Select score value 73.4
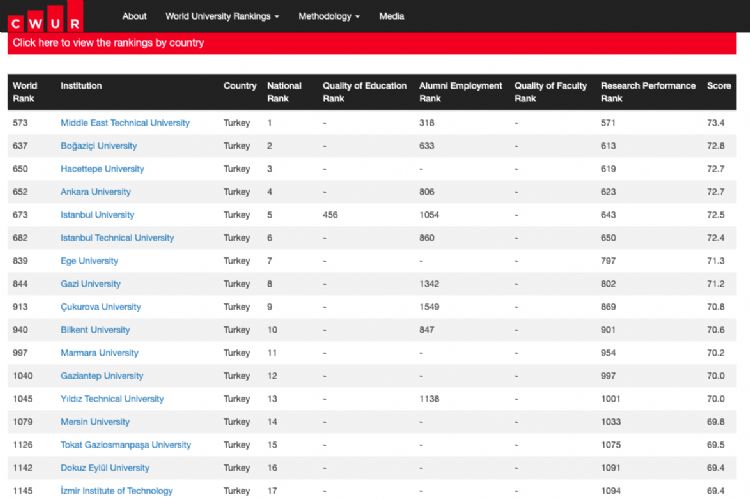 pos(716,123)
